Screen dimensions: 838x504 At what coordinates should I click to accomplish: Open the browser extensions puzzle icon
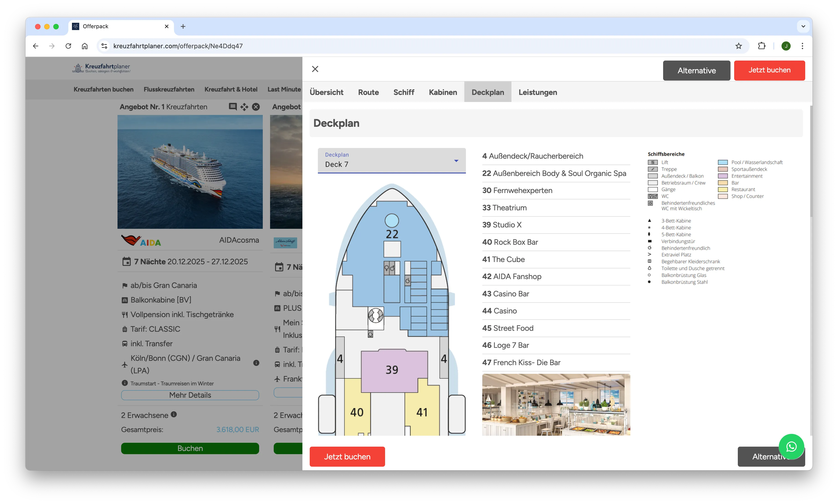pyautogui.click(x=761, y=46)
